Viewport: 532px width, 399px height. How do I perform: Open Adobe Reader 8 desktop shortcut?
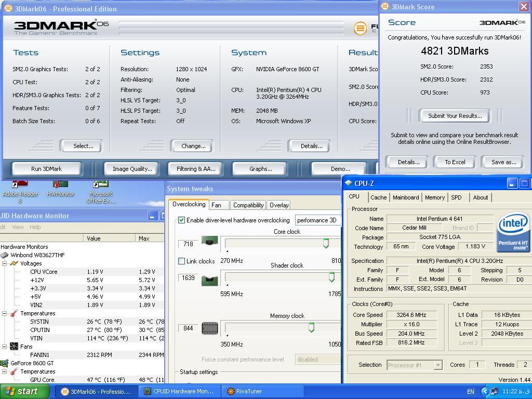pyautogui.click(x=20, y=192)
